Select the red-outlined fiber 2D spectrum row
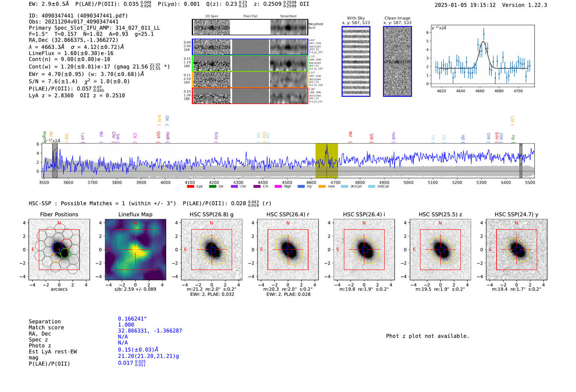The width and height of the screenshot is (576, 392). pyautogui.click(x=250, y=96)
